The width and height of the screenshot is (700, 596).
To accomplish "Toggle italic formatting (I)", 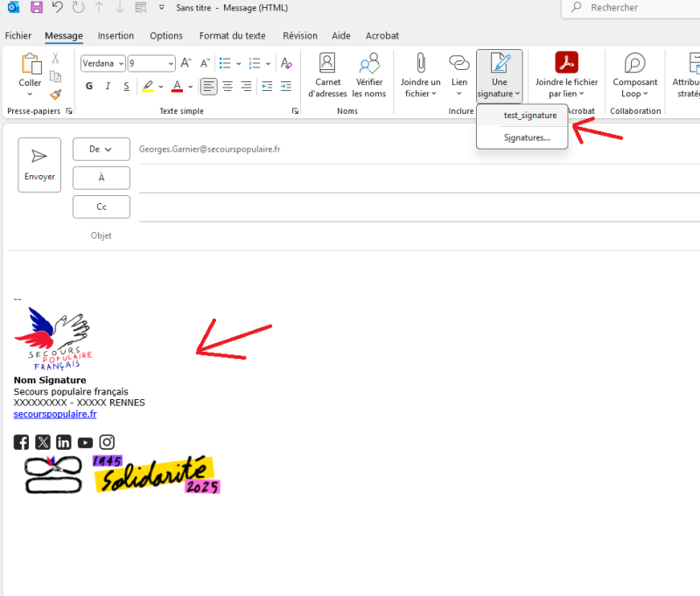I will [108, 86].
